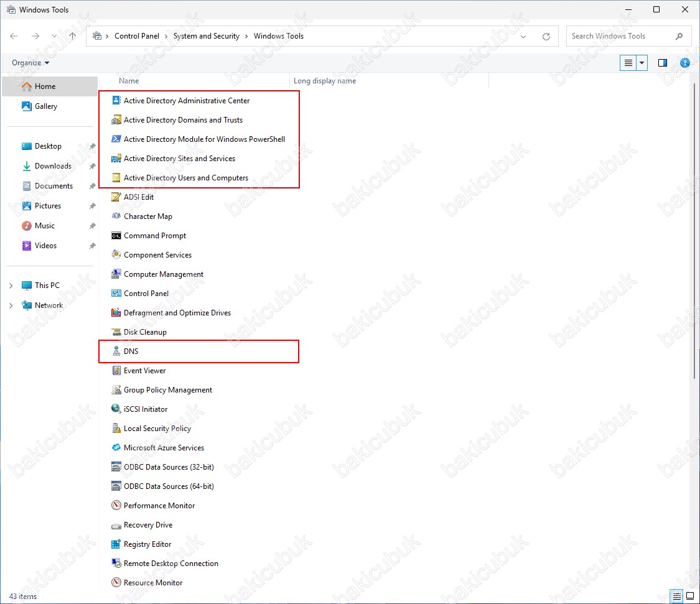This screenshot has width=700, height=604.
Task: Refresh the Windows Tools folder
Action: coord(546,37)
